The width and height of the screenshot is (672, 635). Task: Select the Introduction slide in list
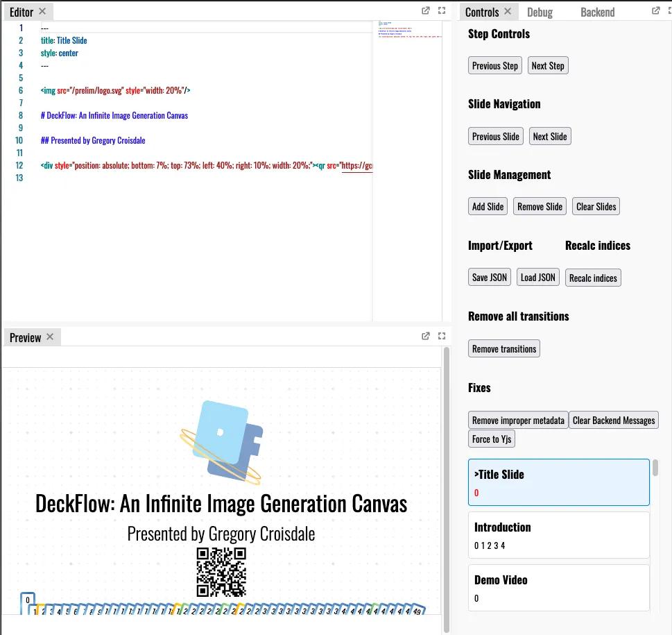click(559, 535)
